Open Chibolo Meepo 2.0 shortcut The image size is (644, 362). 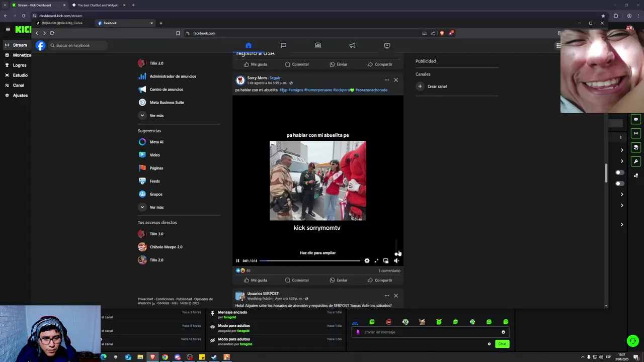click(x=166, y=247)
